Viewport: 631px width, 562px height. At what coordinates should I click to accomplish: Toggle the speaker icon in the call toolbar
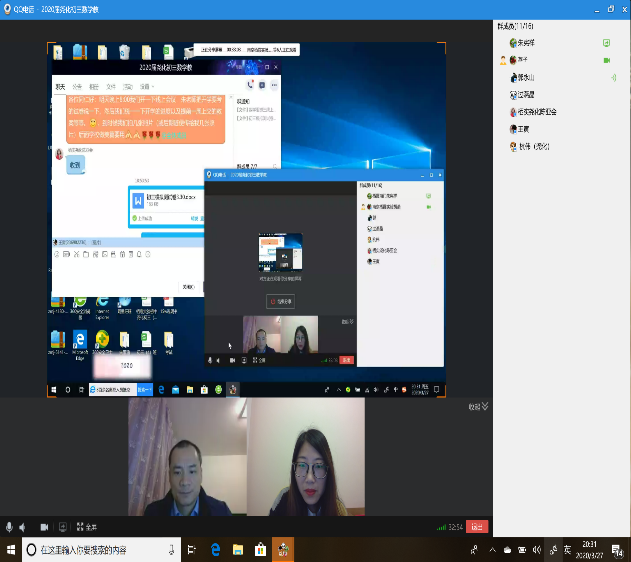pyautogui.click(x=23, y=527)
